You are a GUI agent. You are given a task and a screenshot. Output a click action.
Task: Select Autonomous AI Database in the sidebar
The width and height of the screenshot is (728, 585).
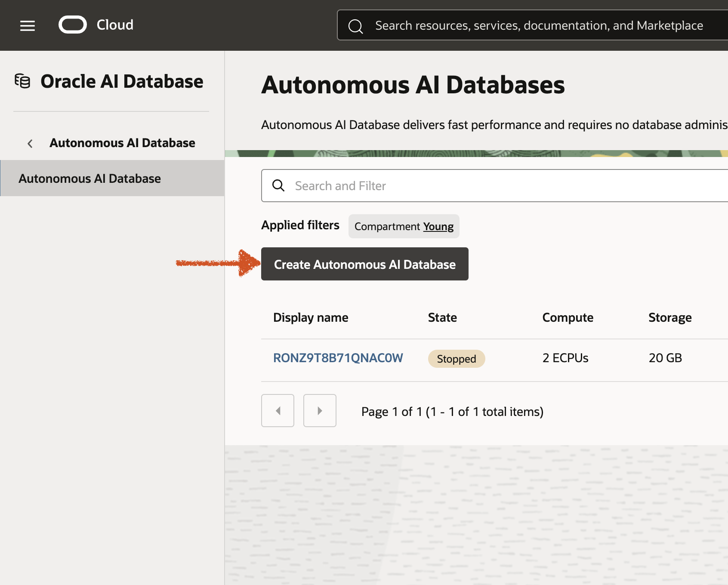click(90, 178)
